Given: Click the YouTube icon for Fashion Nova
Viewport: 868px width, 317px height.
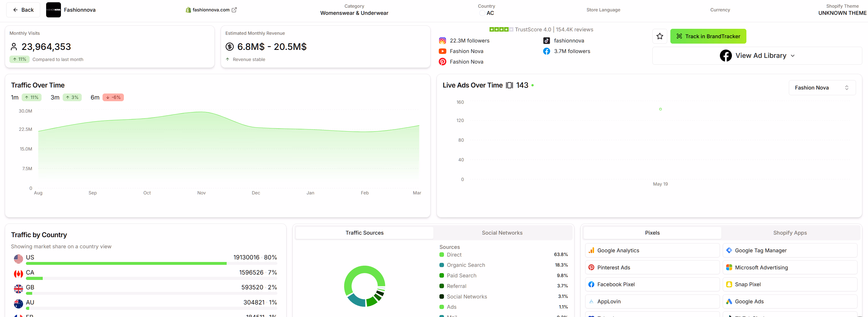Looking at the screenshot, I should click(x=443, y=51).
